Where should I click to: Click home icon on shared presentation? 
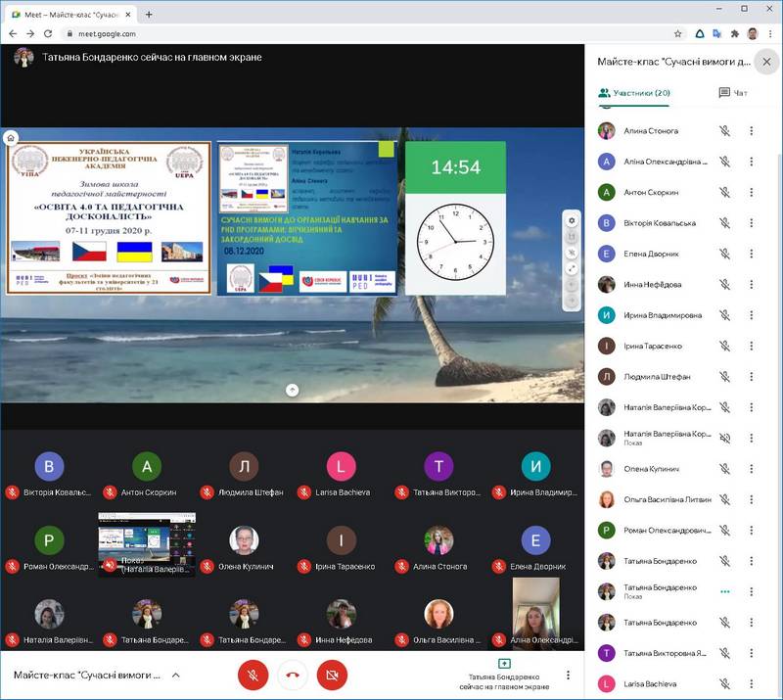pos(11,138)
